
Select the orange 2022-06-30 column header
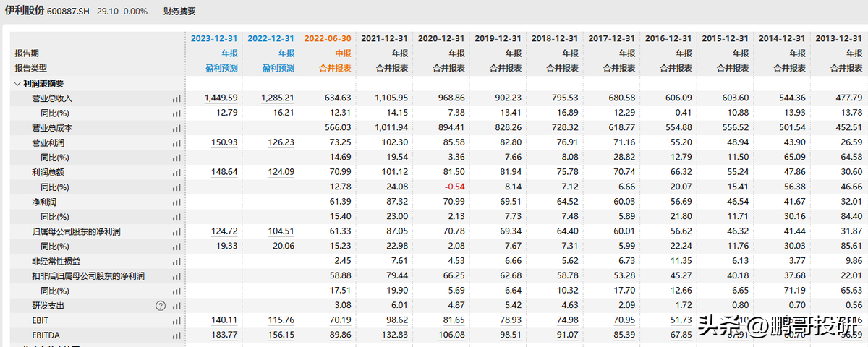pyautogui.click(x=328, y=38)
